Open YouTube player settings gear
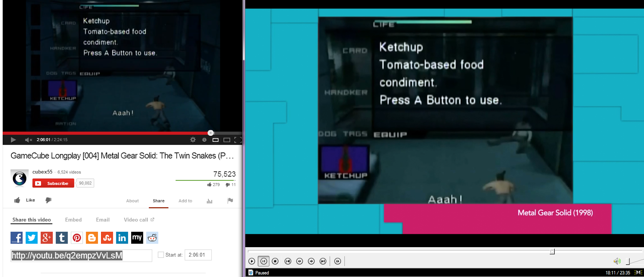 [x=193, y=140]
